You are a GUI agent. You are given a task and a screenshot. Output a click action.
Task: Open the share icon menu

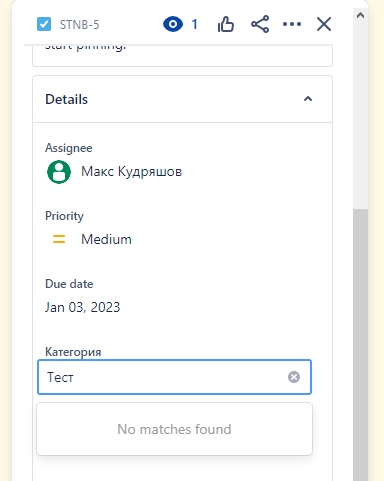coord(260,24)
